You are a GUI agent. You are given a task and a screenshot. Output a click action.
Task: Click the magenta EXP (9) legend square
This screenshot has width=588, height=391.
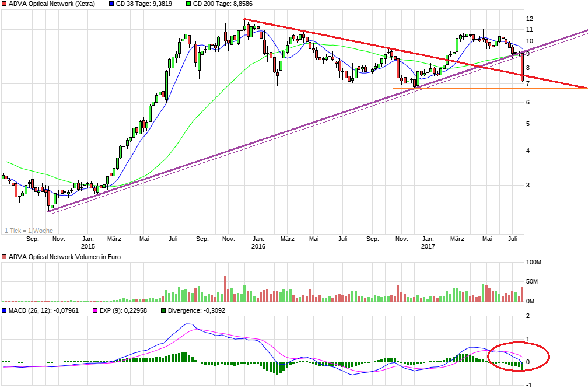pos(95,310)
